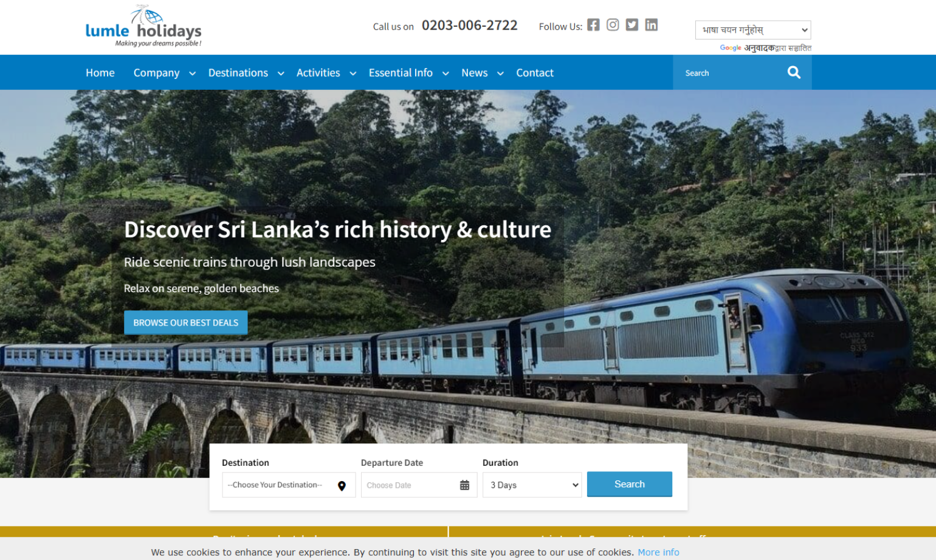Expand the Essential Info submenu chevron
Image resolution: width=936 pixels, height=560 pixels.
point(446,73)
